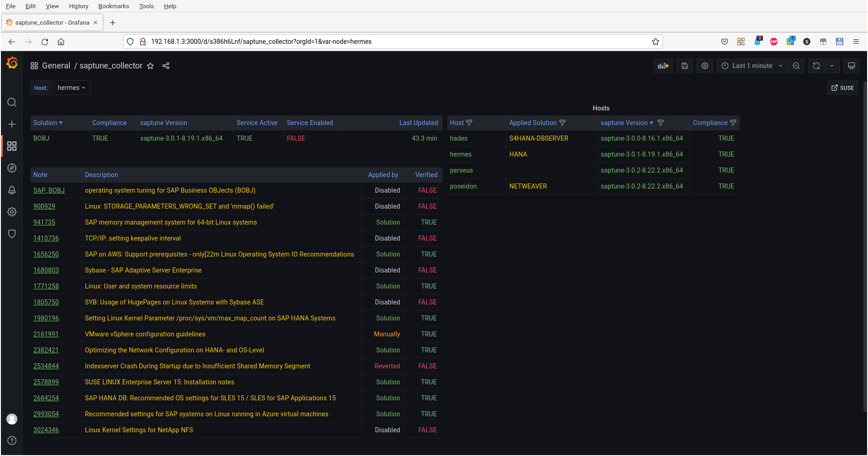Open the Alerting bell icon in sidebar
868x456 pixels.
pos(12,190)
